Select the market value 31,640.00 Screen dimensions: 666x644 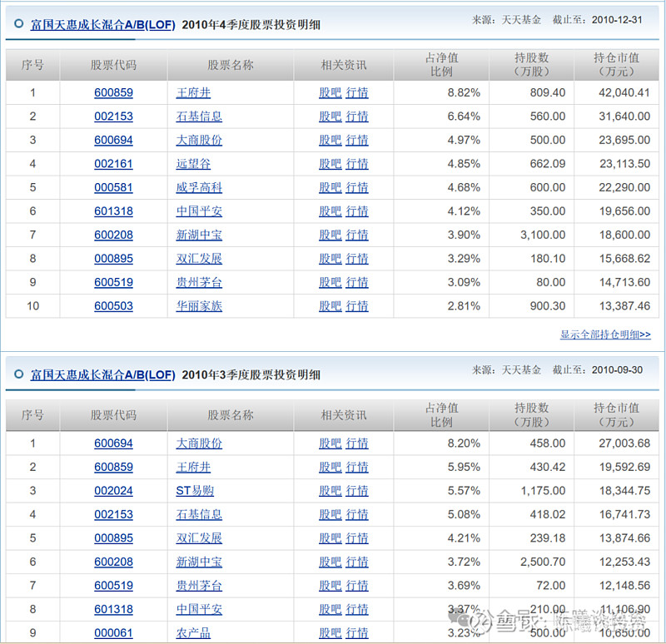(x=624, y=116)
